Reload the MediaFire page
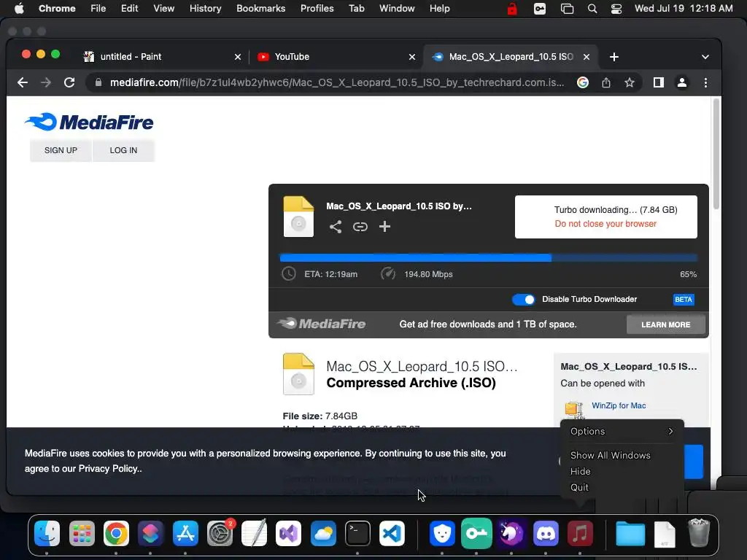Image resolution: width=747 pixels, height=560 pixels. click(69, 82)
